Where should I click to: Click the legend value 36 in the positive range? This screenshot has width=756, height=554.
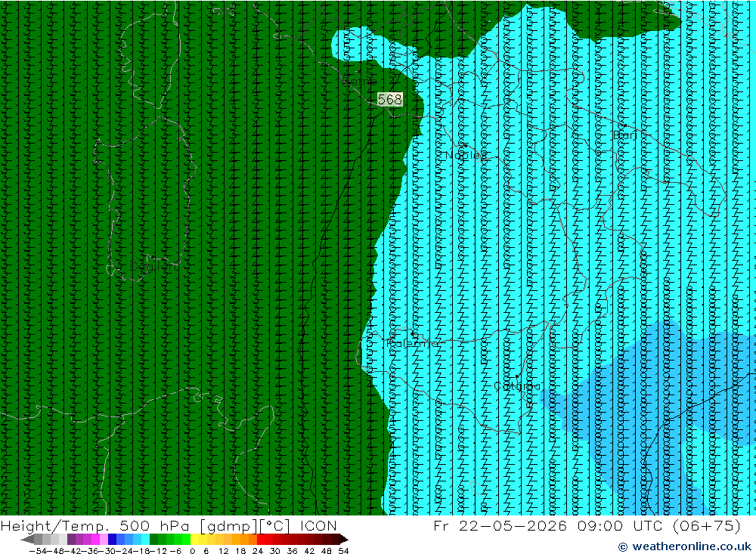click(x=292, y=551)
